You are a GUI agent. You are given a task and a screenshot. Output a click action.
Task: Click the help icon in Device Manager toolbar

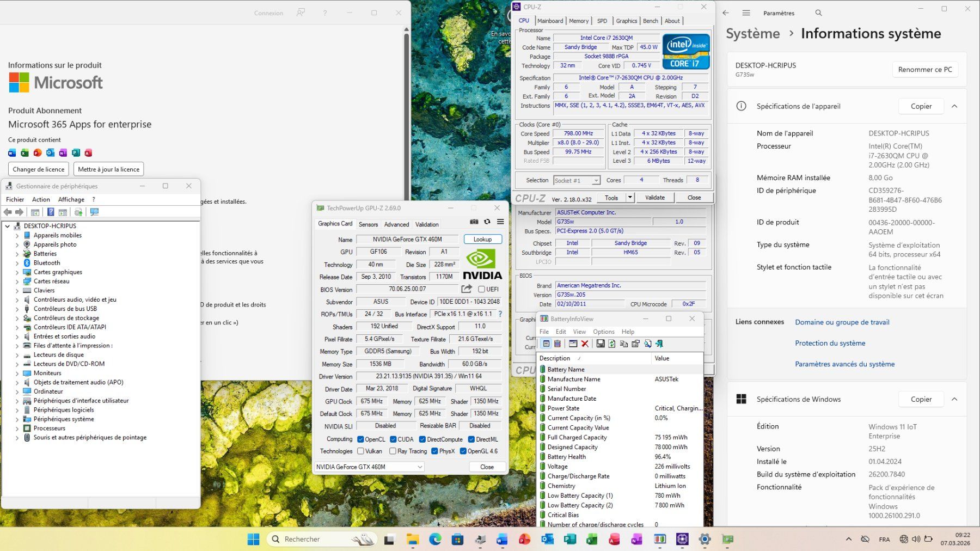pos(51,212)
